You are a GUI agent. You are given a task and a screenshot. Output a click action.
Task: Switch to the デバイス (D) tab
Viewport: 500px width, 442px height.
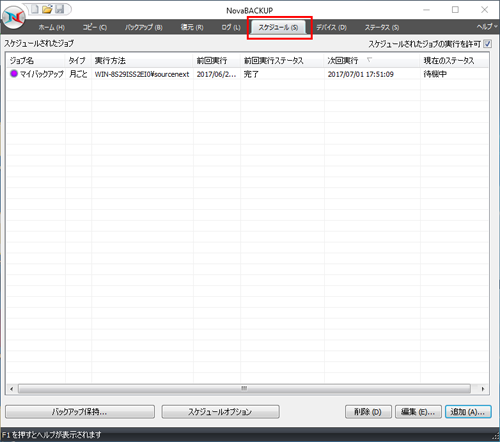pyautogui.click(x=331, y=27)
